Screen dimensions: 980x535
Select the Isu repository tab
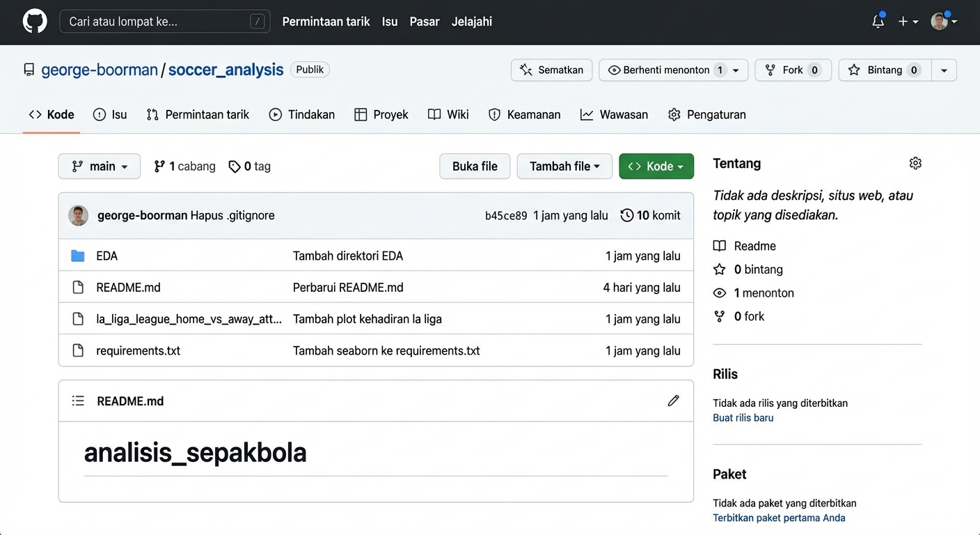tap(110, 114)
